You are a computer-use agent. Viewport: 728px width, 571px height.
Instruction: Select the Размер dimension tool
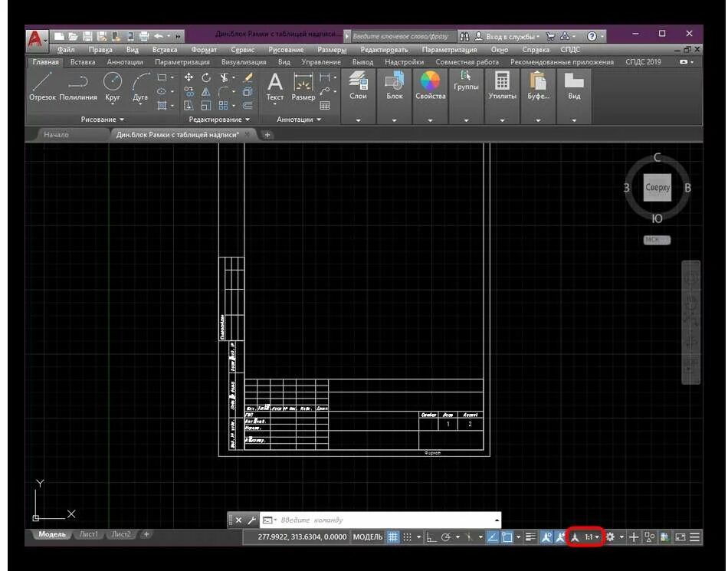point(303,87)
